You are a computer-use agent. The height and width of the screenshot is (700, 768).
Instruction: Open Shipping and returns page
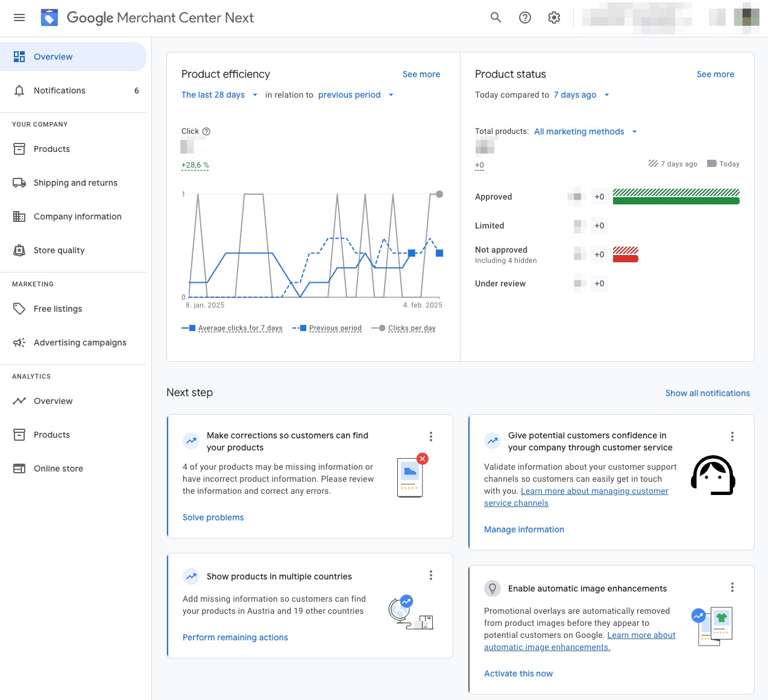coord(73,183)
